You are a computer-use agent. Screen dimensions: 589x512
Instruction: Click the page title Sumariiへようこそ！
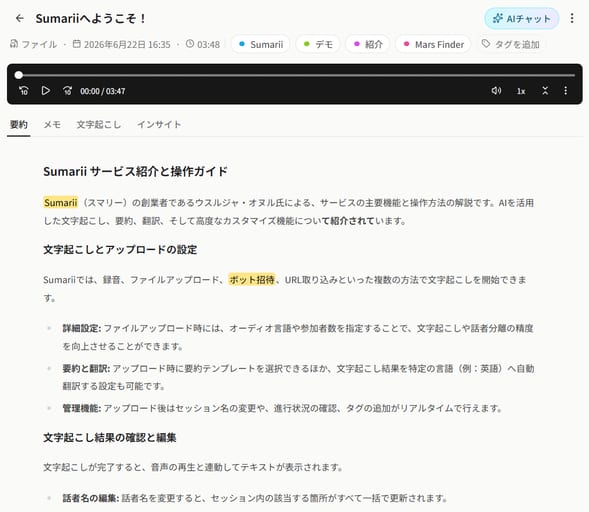pyautogui.click(x=91, y=18)
